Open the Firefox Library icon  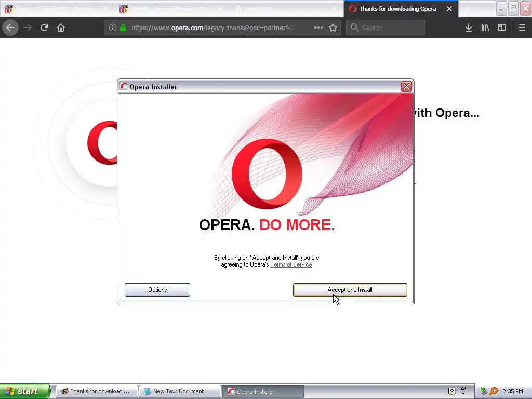485,28
